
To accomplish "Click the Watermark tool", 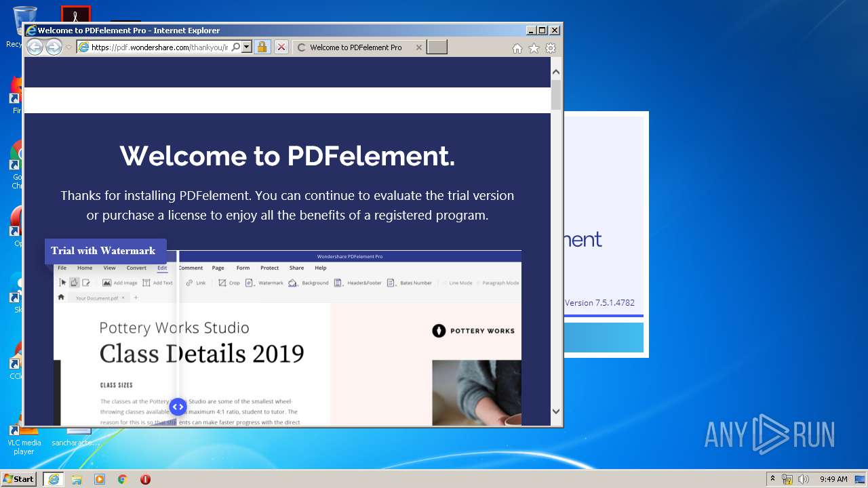I will 264,283.
